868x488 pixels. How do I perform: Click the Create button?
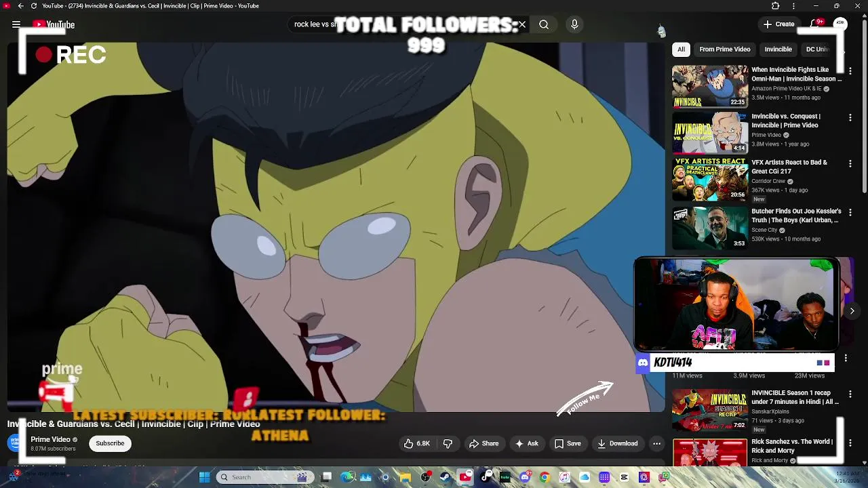[778, 24]
